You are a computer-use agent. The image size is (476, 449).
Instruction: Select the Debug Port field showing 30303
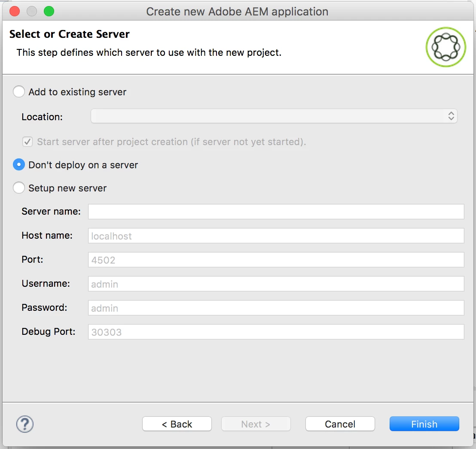pyautogui.click(x=276, y=332)
